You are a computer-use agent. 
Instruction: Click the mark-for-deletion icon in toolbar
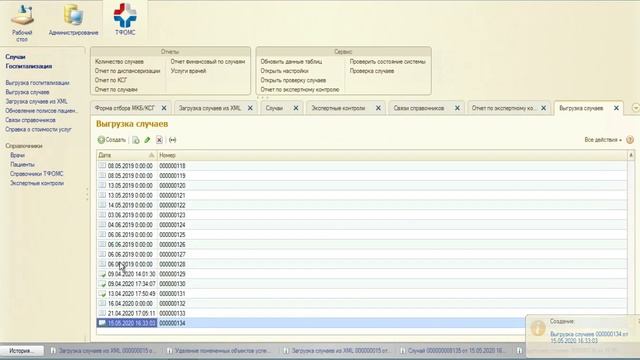click(159, 140)
